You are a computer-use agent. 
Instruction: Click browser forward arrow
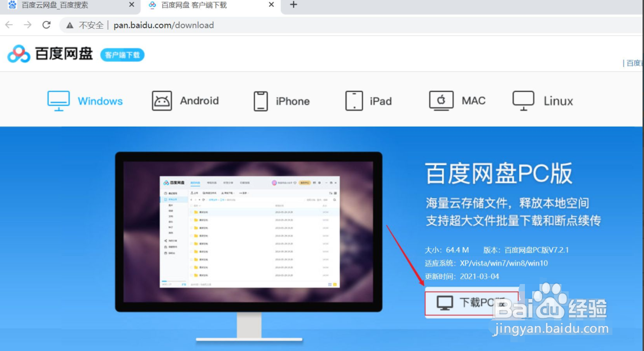[28, 25]
